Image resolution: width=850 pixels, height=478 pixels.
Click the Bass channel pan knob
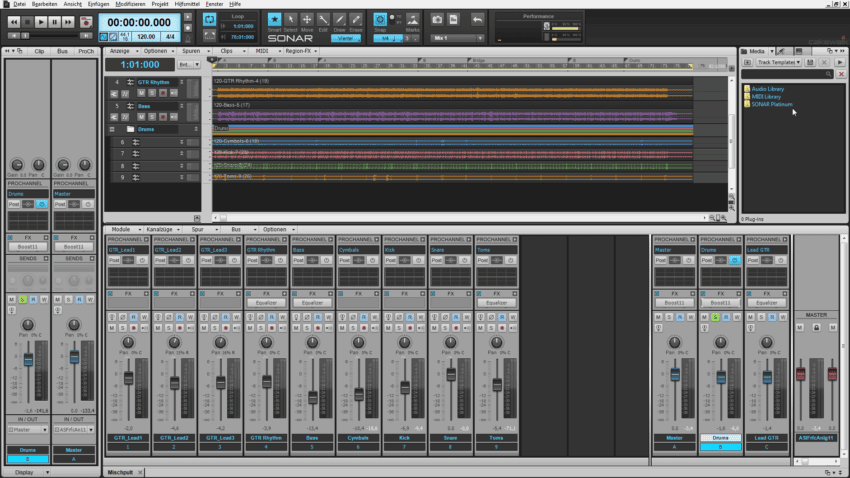pyautogui.click(x=312, y=343)
